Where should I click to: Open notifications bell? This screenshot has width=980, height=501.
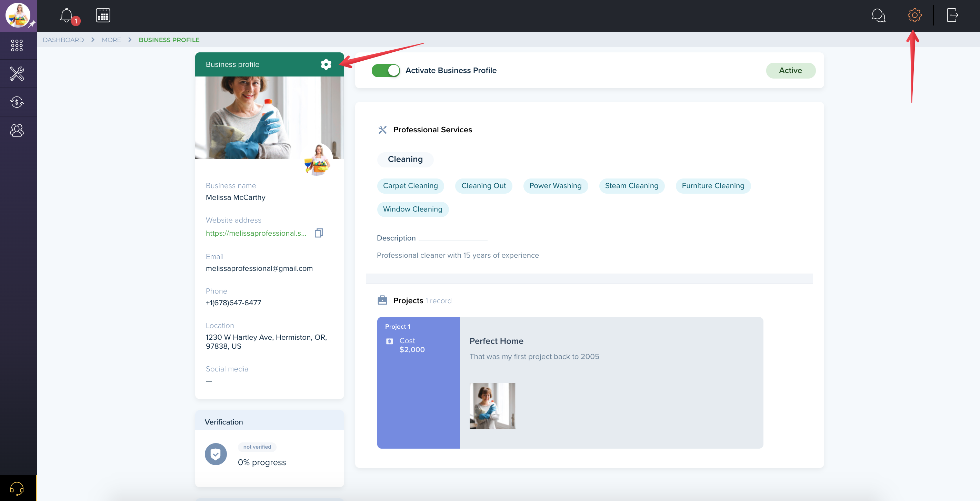66,15
